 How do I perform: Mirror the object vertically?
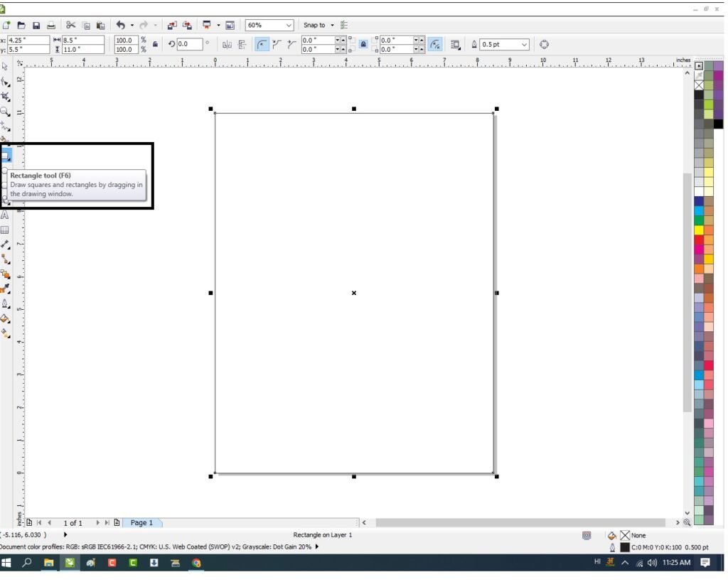coord(242,45)
